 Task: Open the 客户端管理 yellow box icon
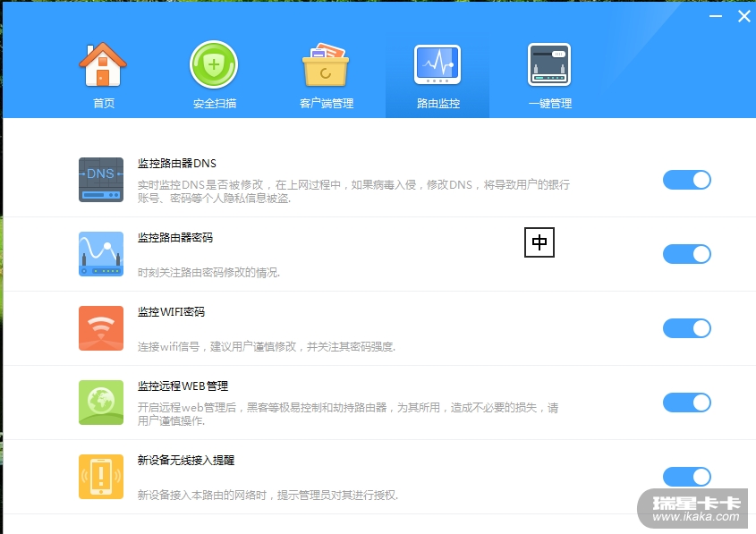tap(326, 64)
